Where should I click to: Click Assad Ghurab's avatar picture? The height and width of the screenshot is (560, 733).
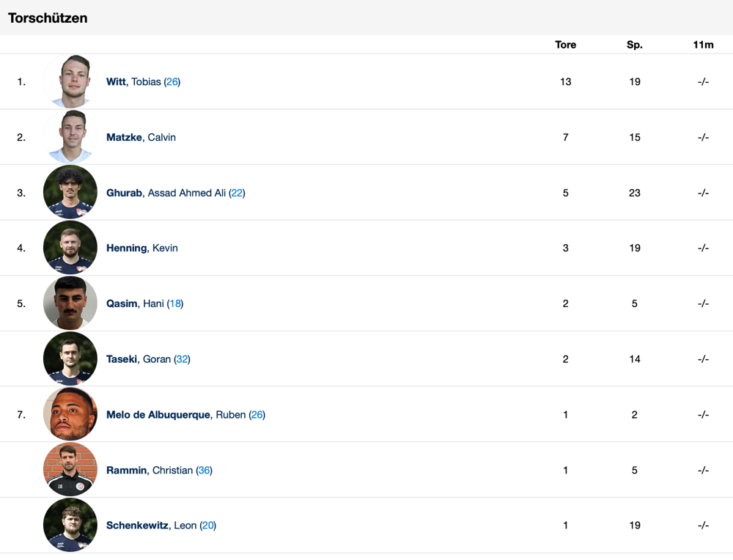[x=70, y=193]
